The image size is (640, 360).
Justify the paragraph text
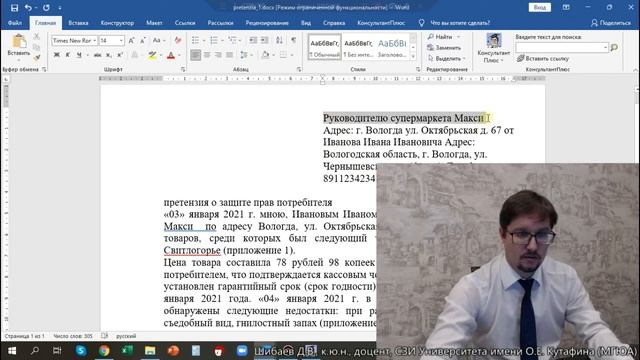229,55
